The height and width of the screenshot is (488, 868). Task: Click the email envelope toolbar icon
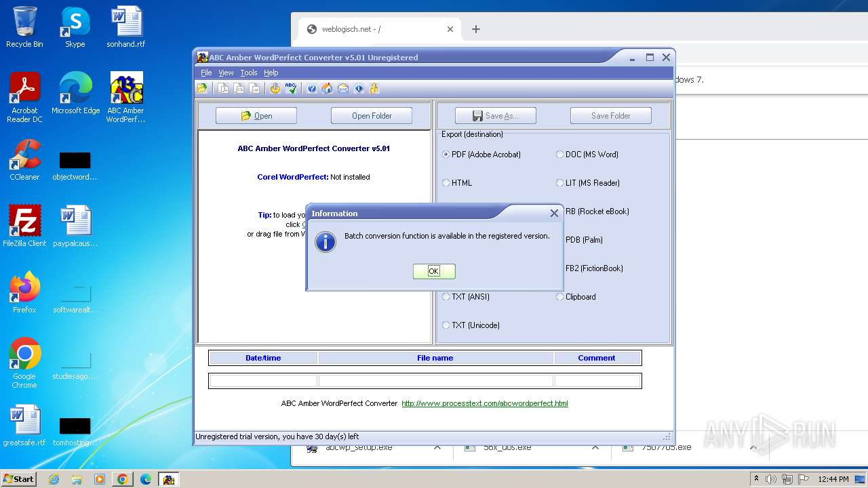(342, 88)
